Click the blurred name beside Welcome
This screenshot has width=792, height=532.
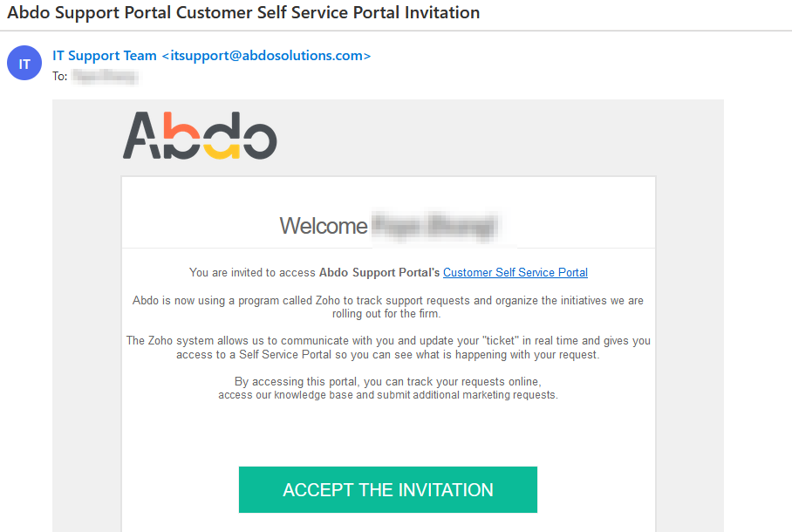(x=435, y=226)
